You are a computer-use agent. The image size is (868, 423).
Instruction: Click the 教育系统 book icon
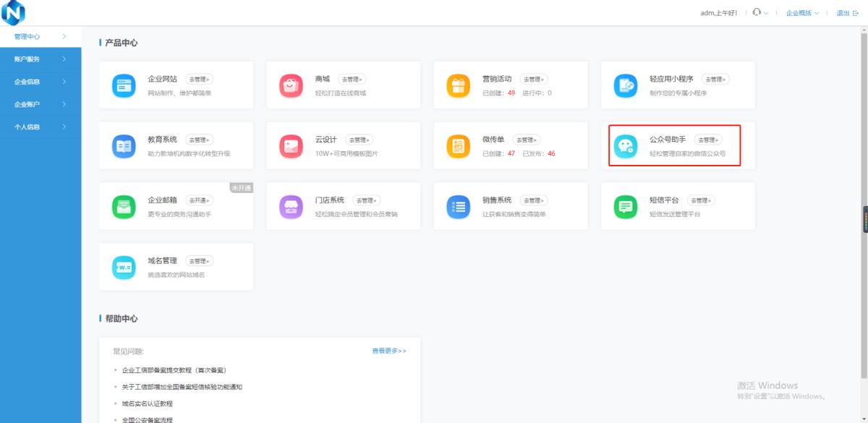point(123,145)
